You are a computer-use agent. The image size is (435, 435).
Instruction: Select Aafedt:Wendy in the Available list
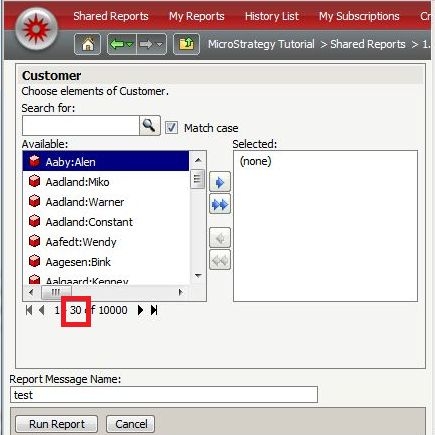(106, 242)
